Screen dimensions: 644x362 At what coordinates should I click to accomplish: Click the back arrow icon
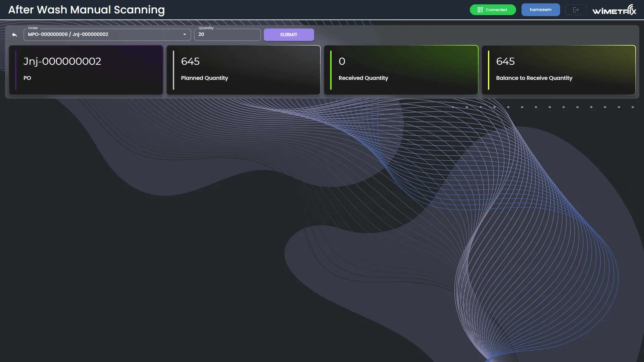point(14,35)
